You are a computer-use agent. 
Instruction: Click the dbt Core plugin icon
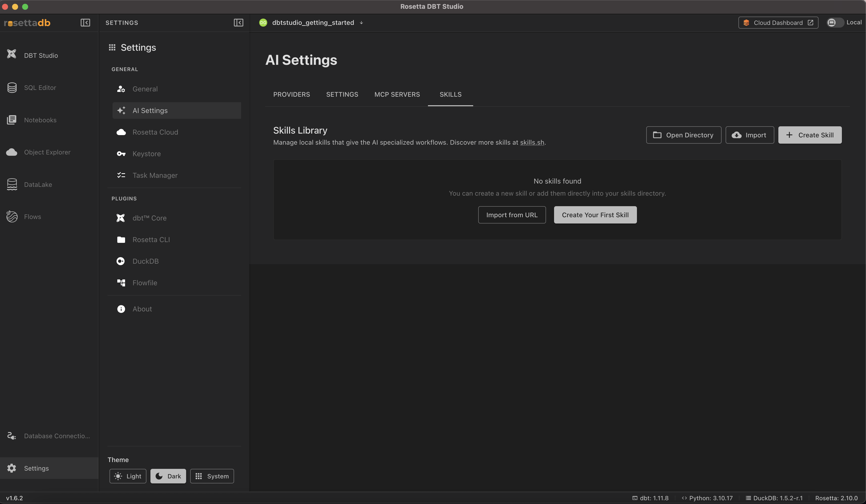[x=121, y=218]
